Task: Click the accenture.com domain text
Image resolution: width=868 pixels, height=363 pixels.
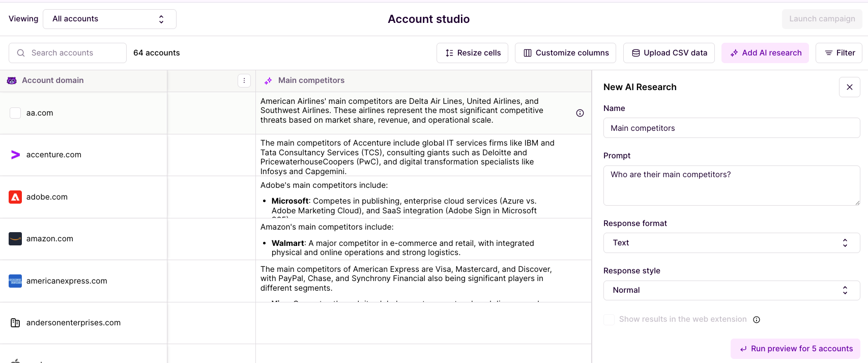Action: coord(54,155)
